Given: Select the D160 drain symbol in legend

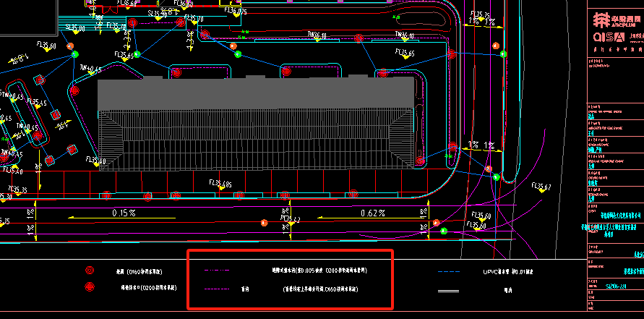Looking at the screenshot, I should (x=90, y=271).
